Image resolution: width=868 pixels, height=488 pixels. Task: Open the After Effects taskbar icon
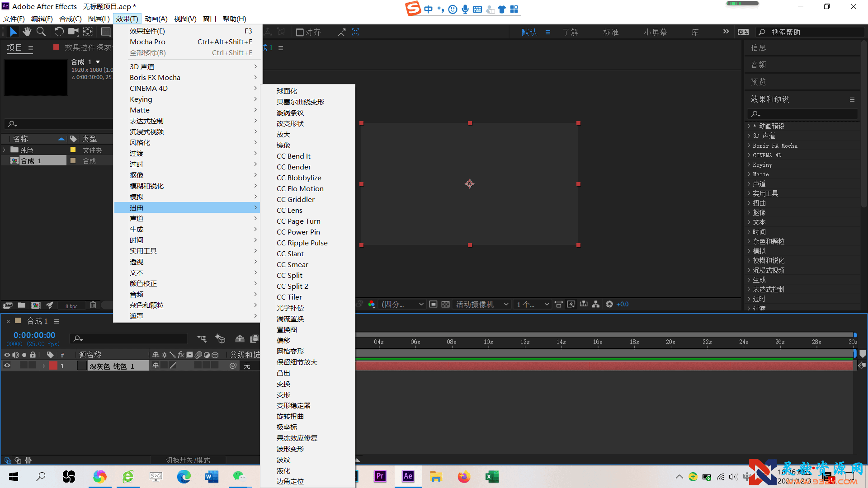click(408, 476)
